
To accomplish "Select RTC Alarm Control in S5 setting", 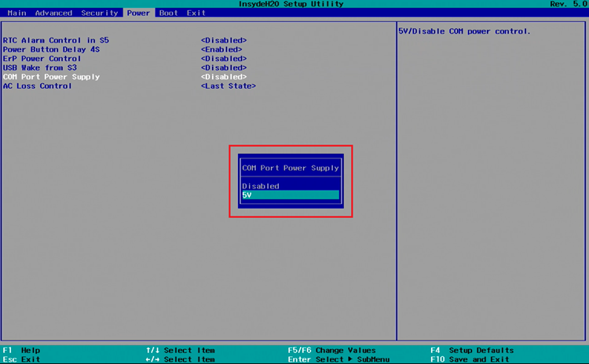I will tap(56, 40).
